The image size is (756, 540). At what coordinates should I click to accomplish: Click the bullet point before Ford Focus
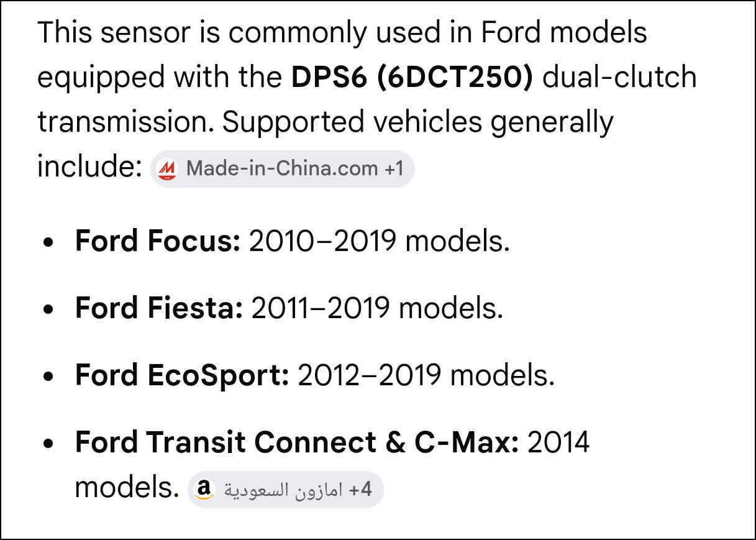coord(50,242)
